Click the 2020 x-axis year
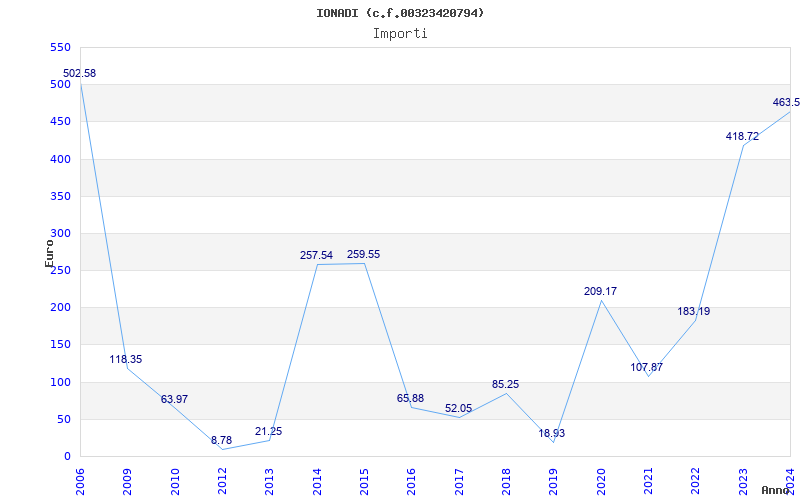Viewport: 800px width, 500px height. (601, 482)
